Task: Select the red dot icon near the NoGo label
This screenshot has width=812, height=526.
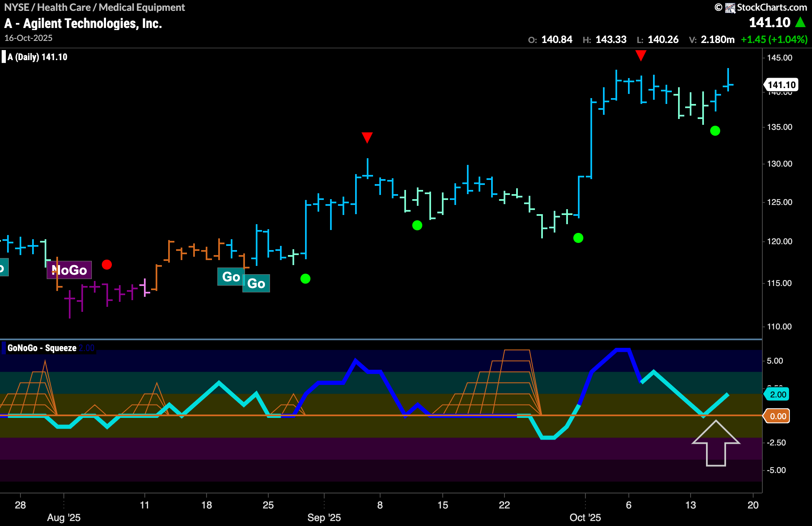Action: point(107,265)
